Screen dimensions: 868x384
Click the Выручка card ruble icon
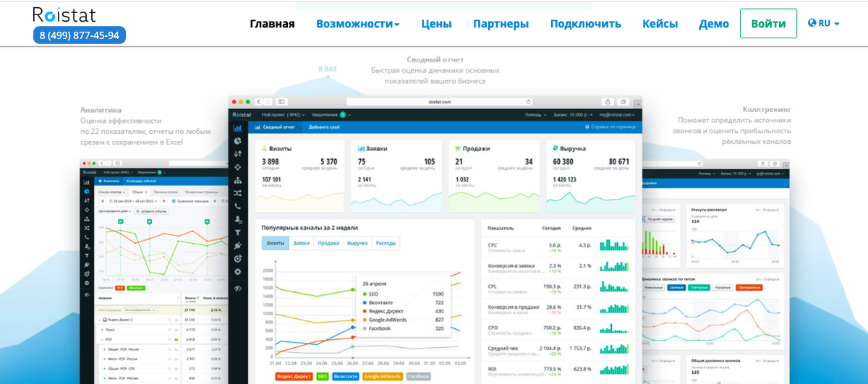[556, 148]
